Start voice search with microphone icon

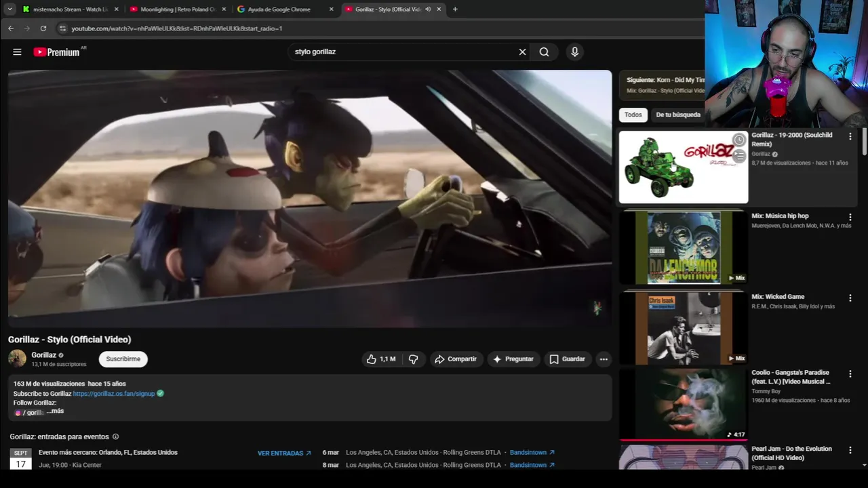coord(574,52)
